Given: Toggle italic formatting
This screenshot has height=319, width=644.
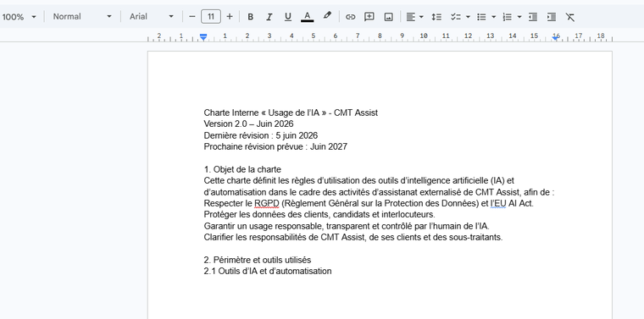Looking at the screenshot, I should pyautogui.click(x=269, y=17).
